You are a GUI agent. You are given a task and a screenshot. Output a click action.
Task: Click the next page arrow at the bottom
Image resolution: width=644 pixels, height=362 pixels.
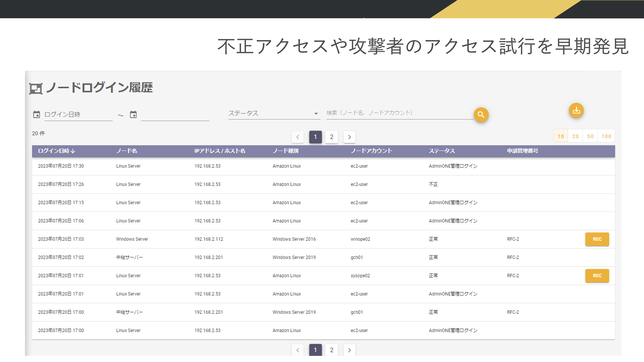(349, 350)
